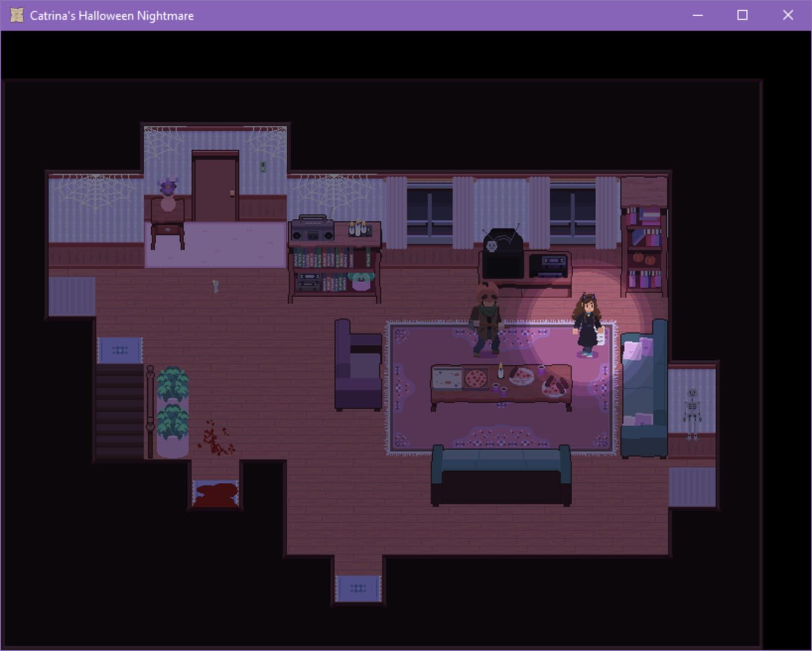
Task: Click the window title Catrina's Halloween Nightmare
Action: click(110, 15)
